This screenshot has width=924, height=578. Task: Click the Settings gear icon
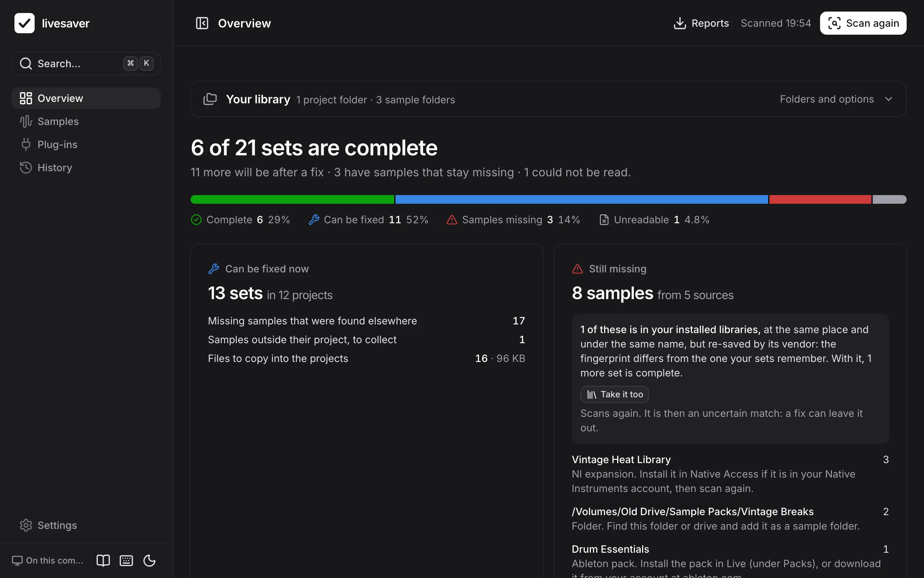coord(26,525)
